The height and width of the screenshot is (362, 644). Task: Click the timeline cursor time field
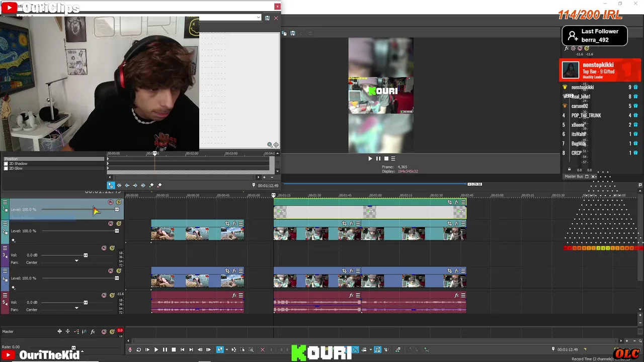568,349
